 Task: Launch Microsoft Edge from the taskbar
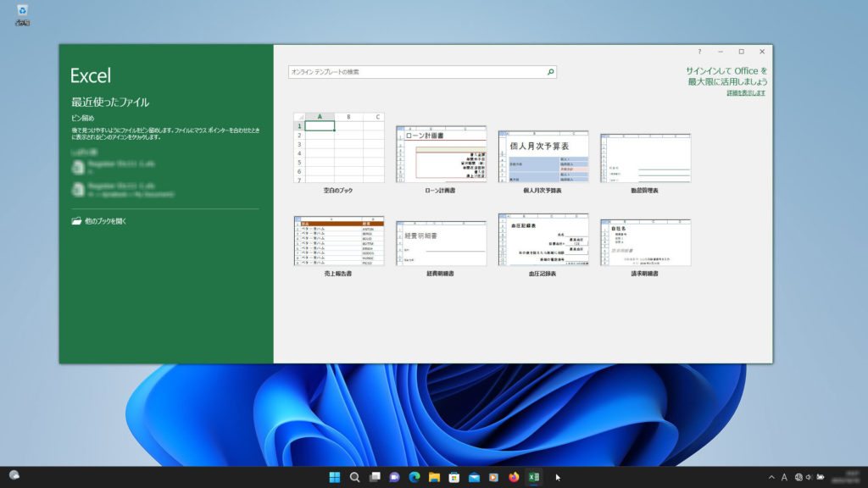415,477
